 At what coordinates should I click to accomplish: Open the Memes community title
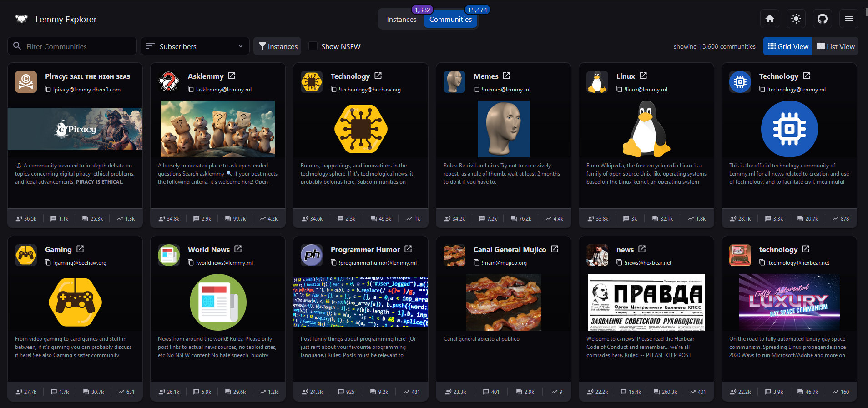pyautogui.click(x=486, y=76)
